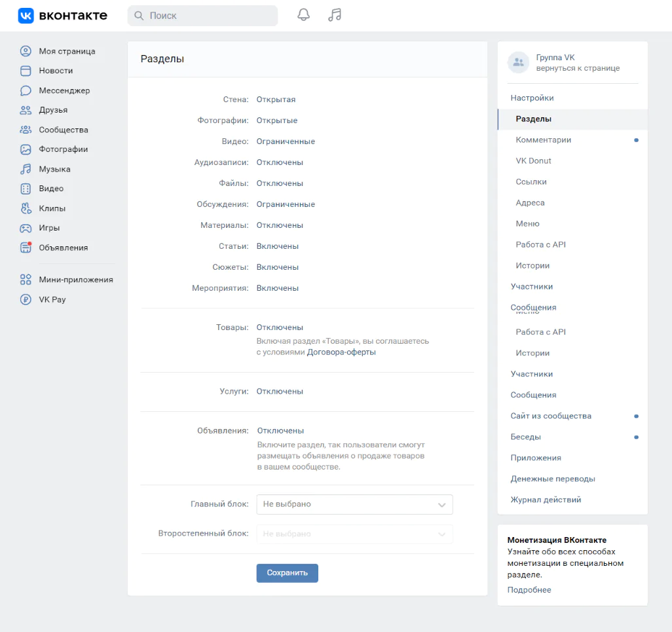672x632 pixels.
Task: Open the notifications bell icon
Action: tap(303, 15)
